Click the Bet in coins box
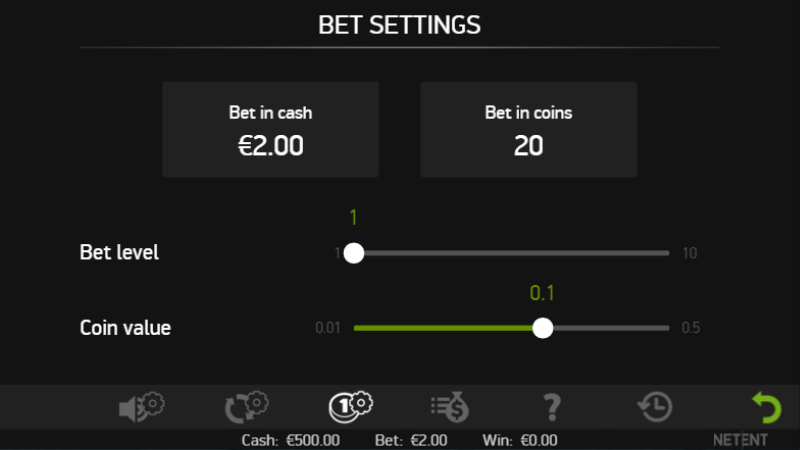Screen dimensions: 800x450 pyautogui.click(x=528, y=130)
